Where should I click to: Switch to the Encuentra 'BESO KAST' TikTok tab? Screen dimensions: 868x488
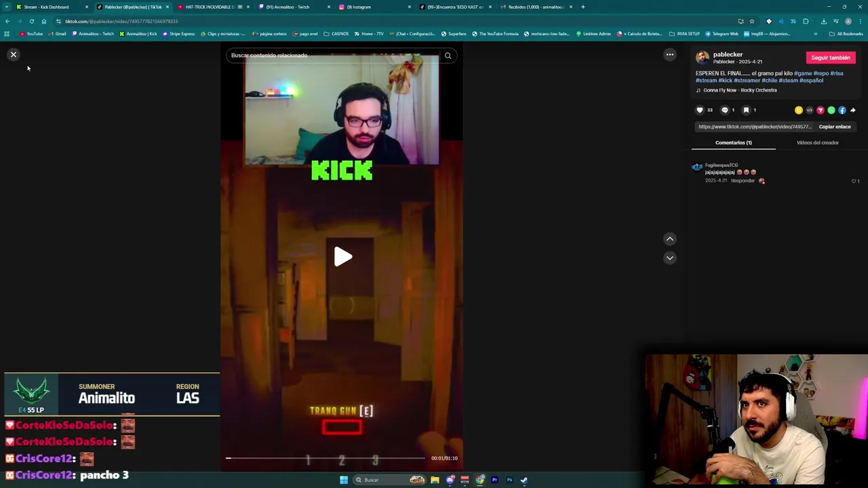point(456,7)
